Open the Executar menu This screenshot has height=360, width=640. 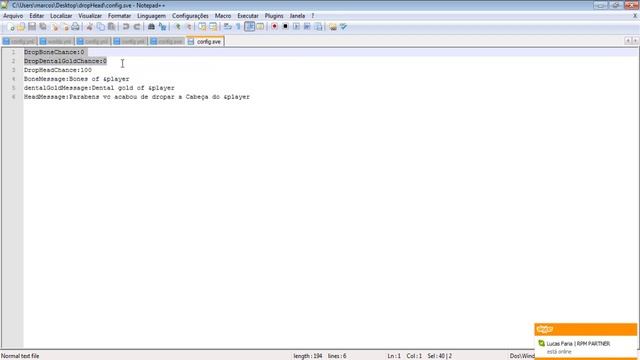248,16
